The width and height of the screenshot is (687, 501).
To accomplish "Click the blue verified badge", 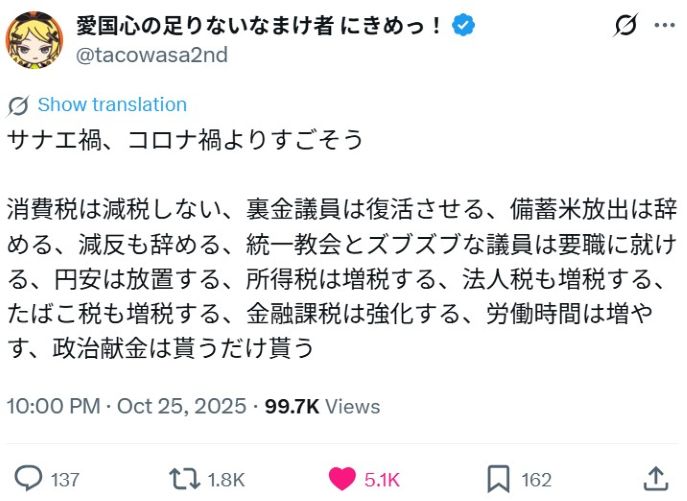I will (463, 26).
